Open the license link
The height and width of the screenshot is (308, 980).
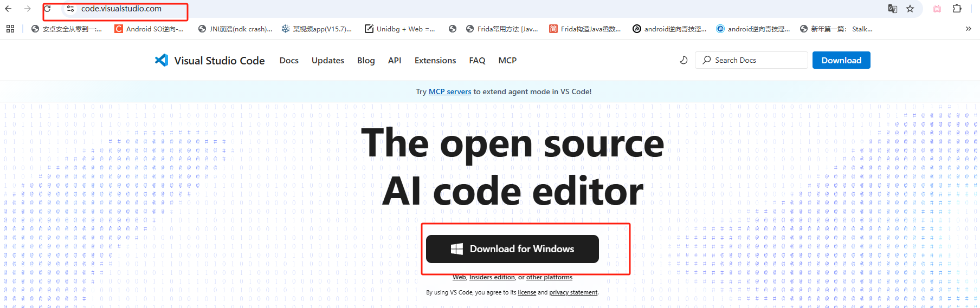(x=527, y=292)
